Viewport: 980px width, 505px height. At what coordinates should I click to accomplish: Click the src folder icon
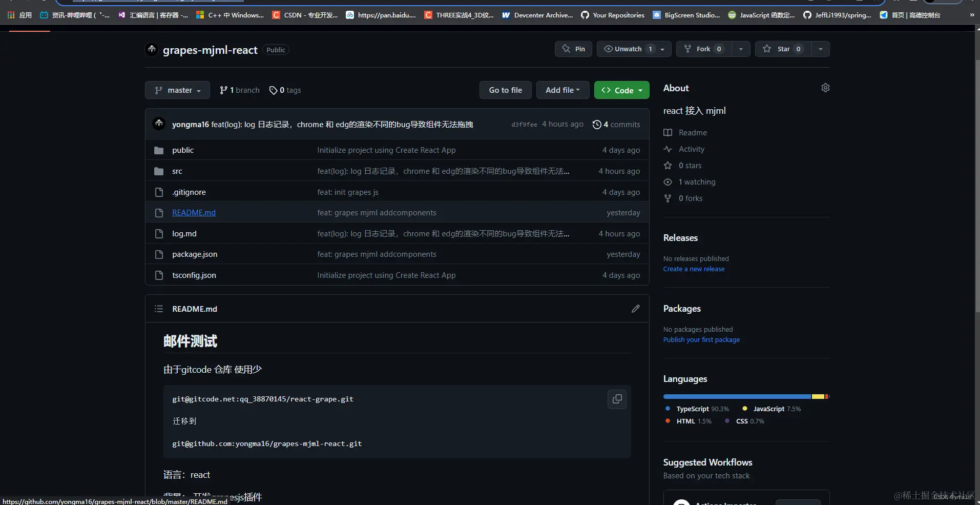[x=159, y=171]
